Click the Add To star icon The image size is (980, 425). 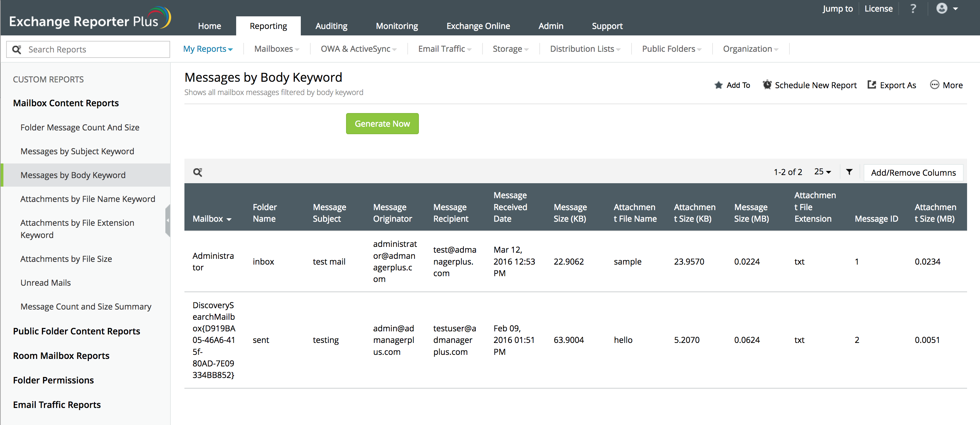point(718,85)
